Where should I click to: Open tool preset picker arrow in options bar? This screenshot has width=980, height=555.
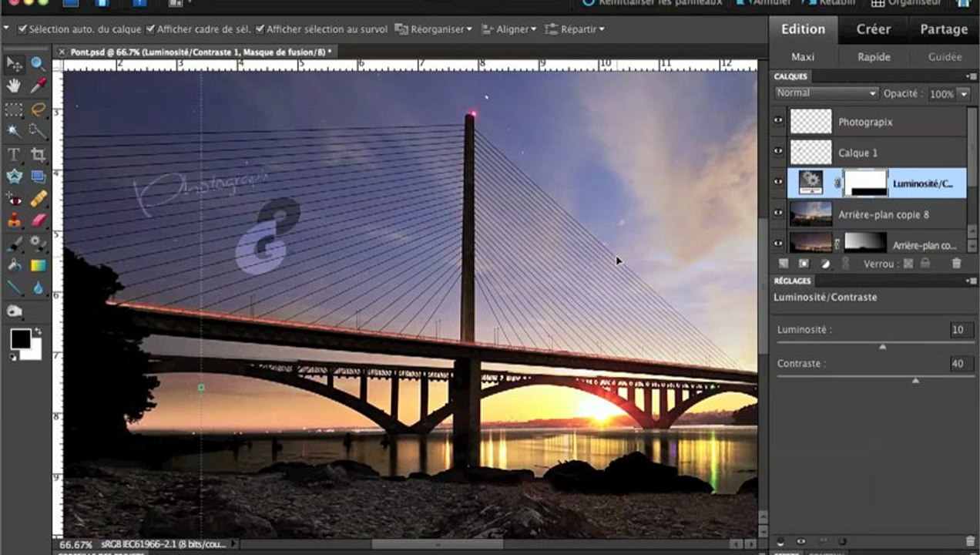7,29
